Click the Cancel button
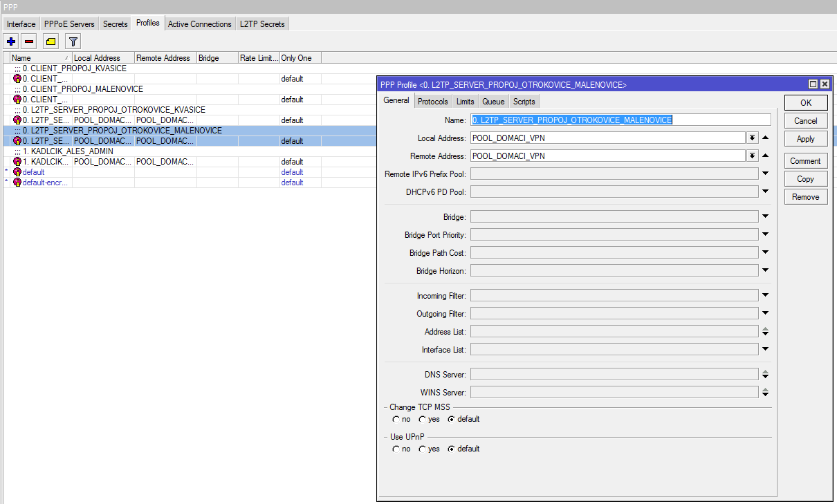Screen dimensions: 837x504 [806, 120]
